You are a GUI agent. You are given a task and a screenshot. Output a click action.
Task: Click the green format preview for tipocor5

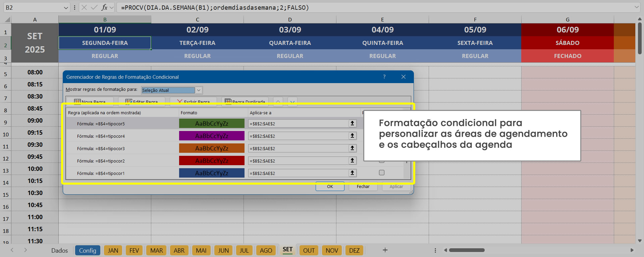click(212, 123)
